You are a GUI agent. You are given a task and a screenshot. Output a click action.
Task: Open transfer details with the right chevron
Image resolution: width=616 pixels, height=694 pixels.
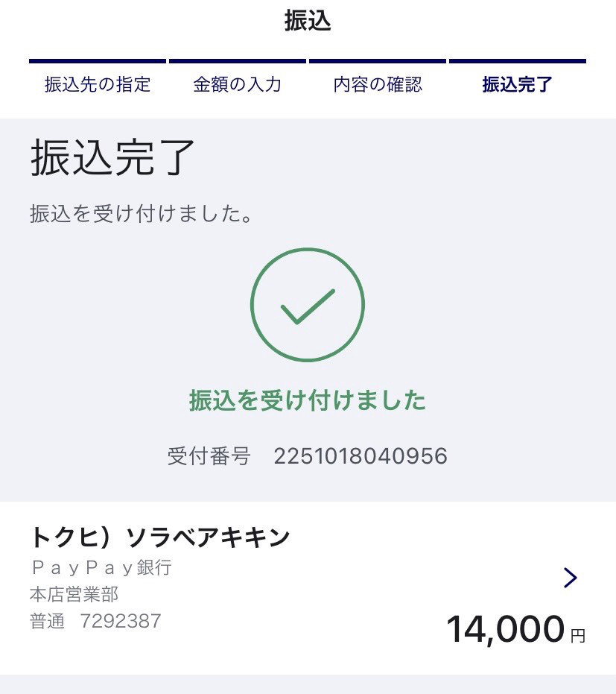click(570, 578)
